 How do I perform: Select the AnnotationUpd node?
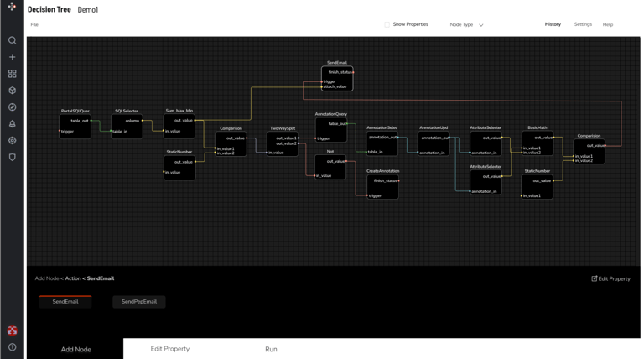[434, 143]
